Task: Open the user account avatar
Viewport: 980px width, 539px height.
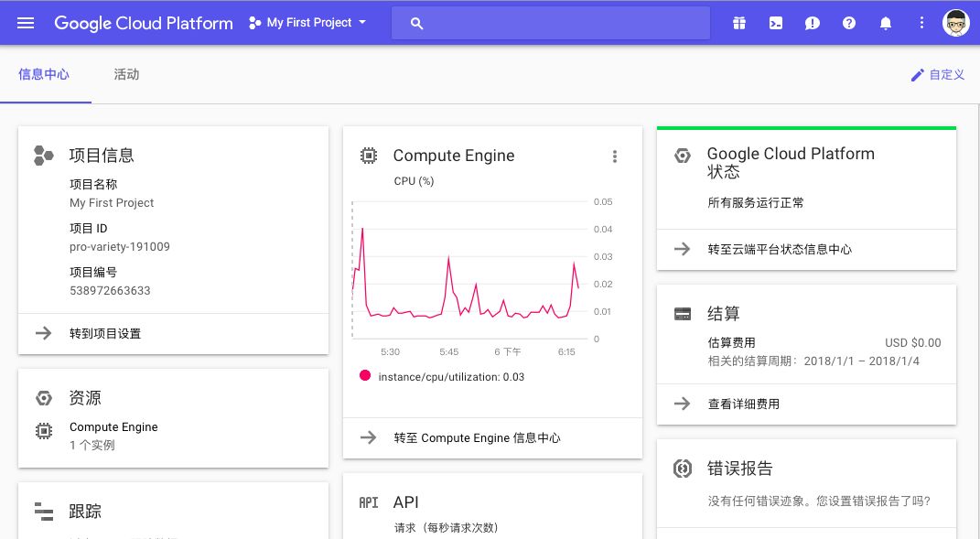Action: (955, 23)
